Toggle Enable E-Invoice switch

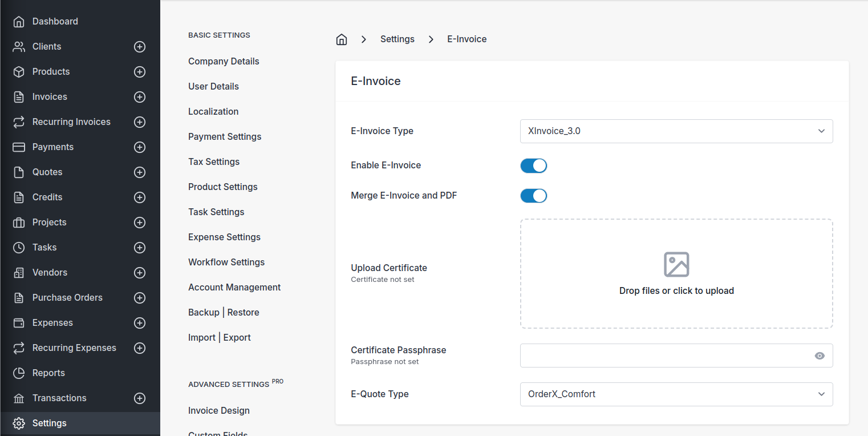[534, 165]
